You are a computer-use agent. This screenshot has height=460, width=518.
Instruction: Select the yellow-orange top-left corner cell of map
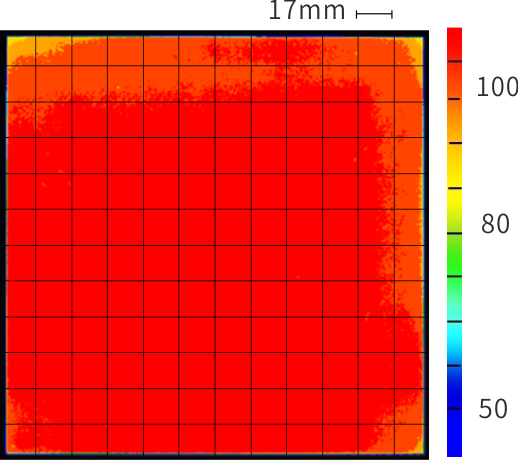tap(21, 51)
